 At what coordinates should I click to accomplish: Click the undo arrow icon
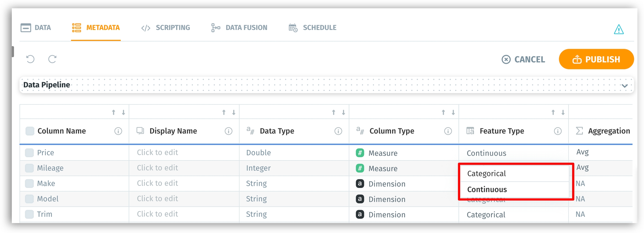click(x=30, y=59)
